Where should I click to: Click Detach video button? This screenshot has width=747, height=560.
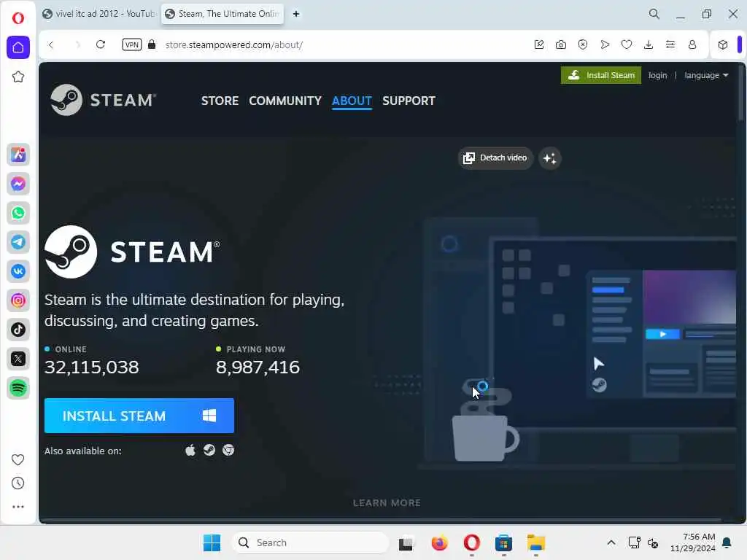pyautogui.click(x=495, y=157)
